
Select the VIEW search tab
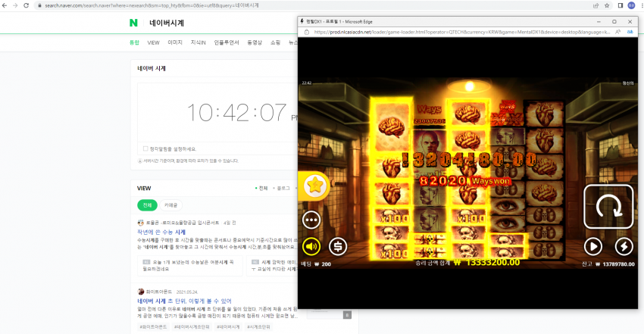coord(153,42)
